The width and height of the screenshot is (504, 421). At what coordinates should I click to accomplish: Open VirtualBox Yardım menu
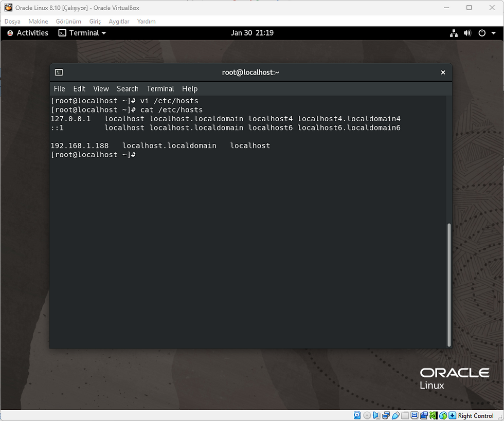[146, 21]
